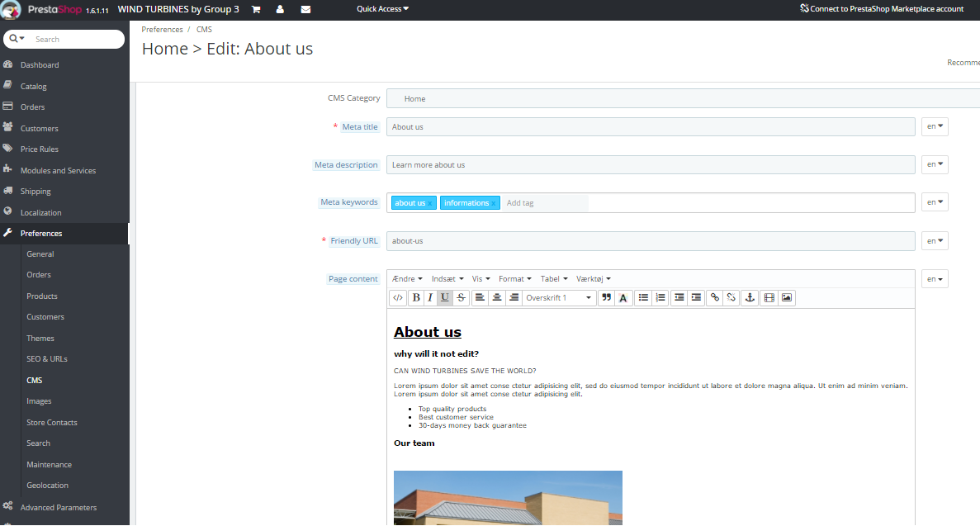This screenshot has width=980, height=526.
Task: Open the Tabel editor menu
Action: [554, 279]
